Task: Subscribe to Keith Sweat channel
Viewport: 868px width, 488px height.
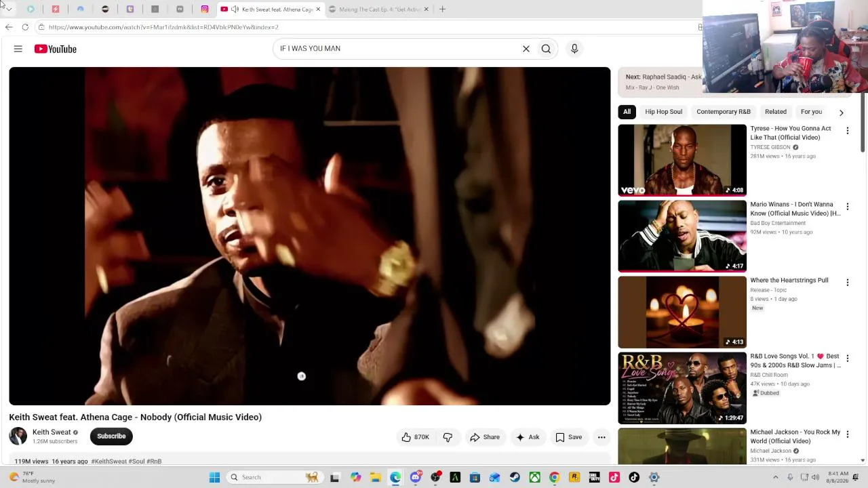Action: 111,436
